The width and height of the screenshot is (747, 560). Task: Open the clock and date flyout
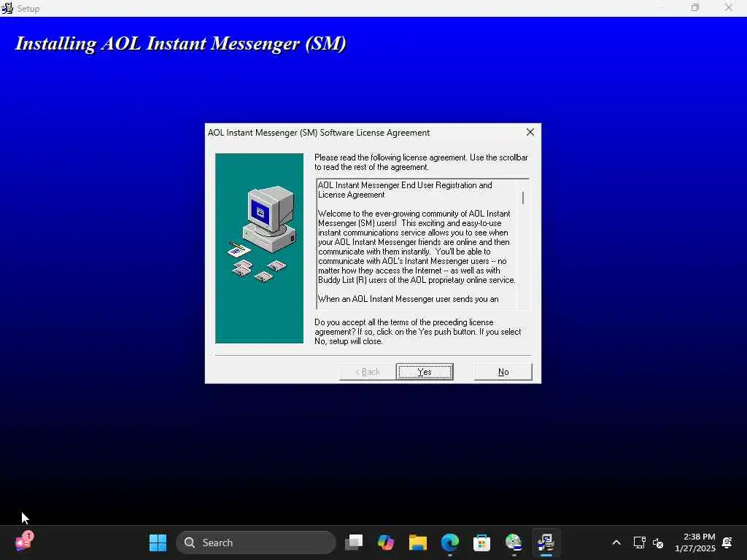(695, 542)
